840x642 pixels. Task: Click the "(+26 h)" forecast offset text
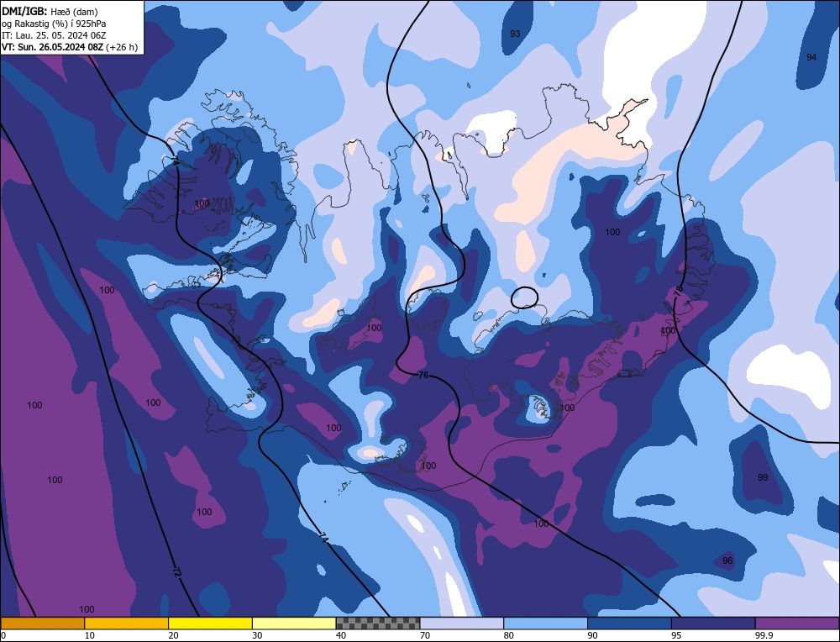tap(122, 47)
